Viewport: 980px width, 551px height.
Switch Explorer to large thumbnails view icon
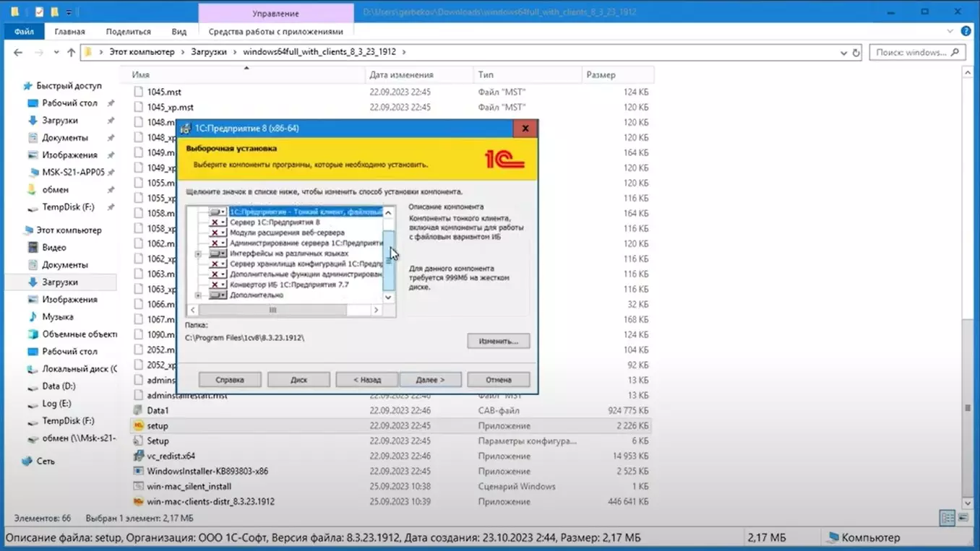(x=963, y=518)
